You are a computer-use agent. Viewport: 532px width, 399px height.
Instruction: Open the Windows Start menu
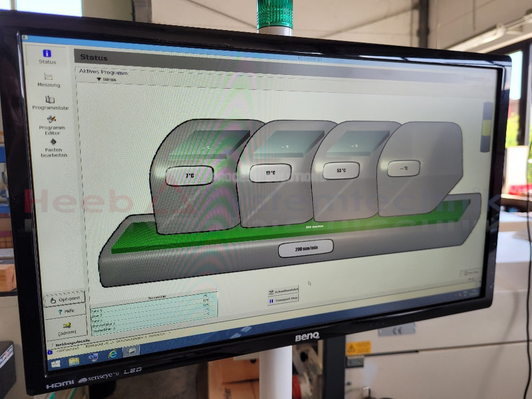55,364
